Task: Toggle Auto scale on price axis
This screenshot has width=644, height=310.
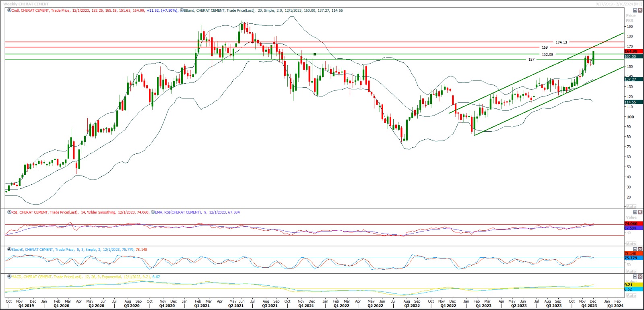Action: pos(631,206)
